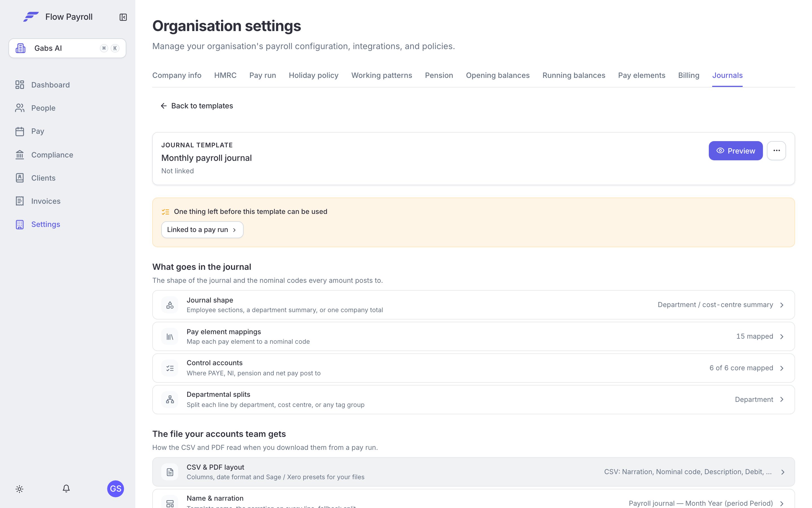Open the Gabs AI organisation switcher
The width and height of the screenshot is (812, 508).
point(67,48)
